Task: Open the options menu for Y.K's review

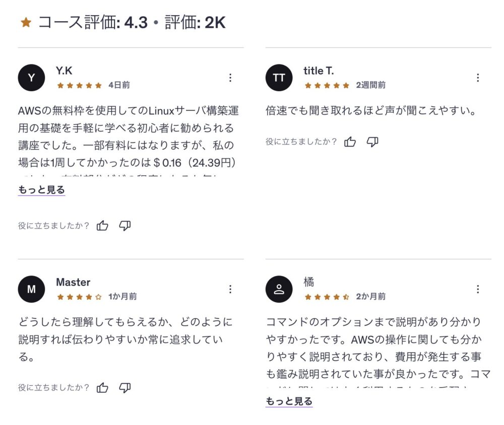Action: pyautogui.click(x=230, y=78)
